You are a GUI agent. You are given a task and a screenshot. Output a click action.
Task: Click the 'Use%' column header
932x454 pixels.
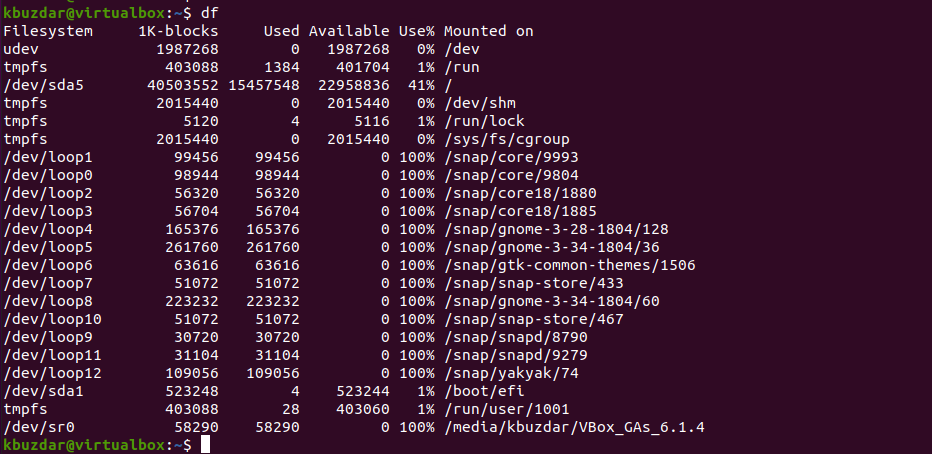[417, 31]
